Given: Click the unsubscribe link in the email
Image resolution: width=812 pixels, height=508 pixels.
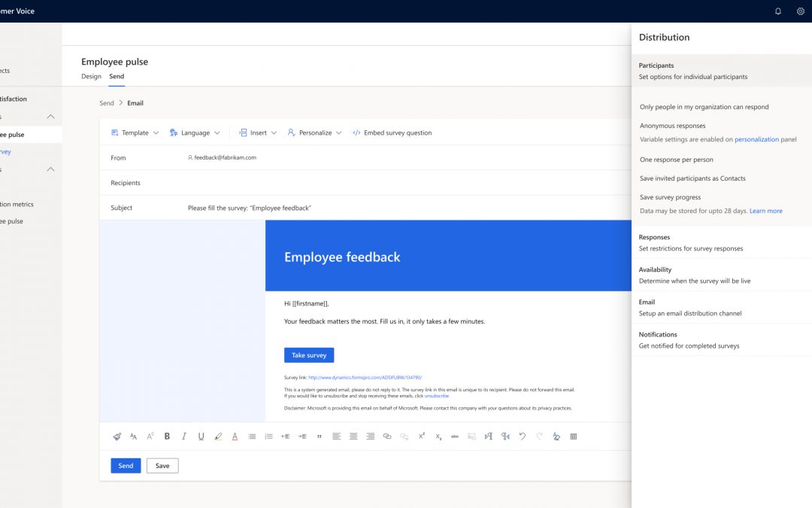Looking at the screenshot, I should point(437,396).
